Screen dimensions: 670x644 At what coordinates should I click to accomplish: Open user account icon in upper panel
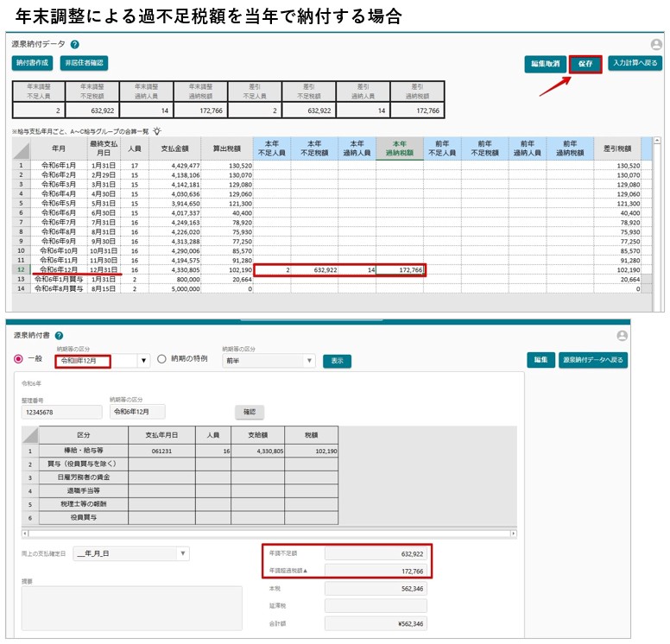(x=656, y=44)
